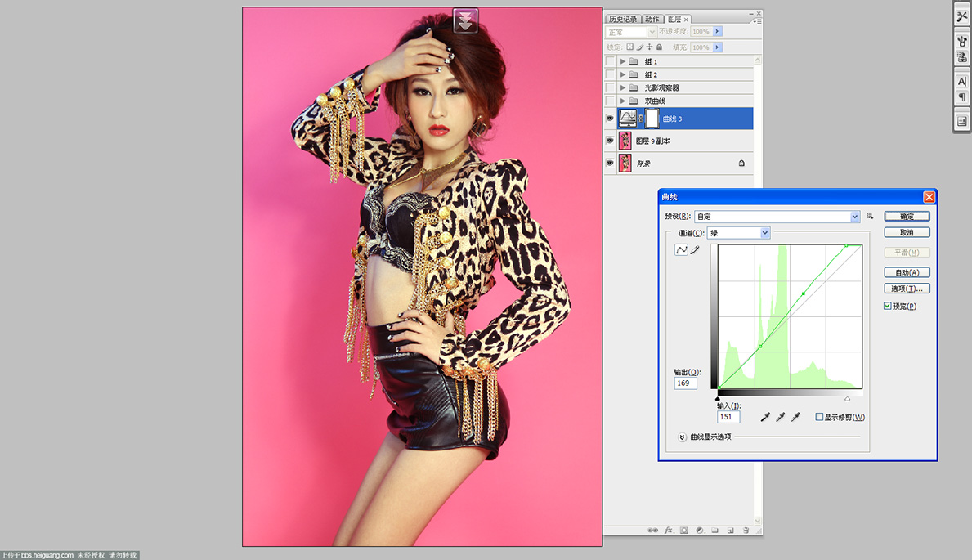Screen dimensions: 972x560
Task: Open the layer style fx menu
Action: pos(669,531)
